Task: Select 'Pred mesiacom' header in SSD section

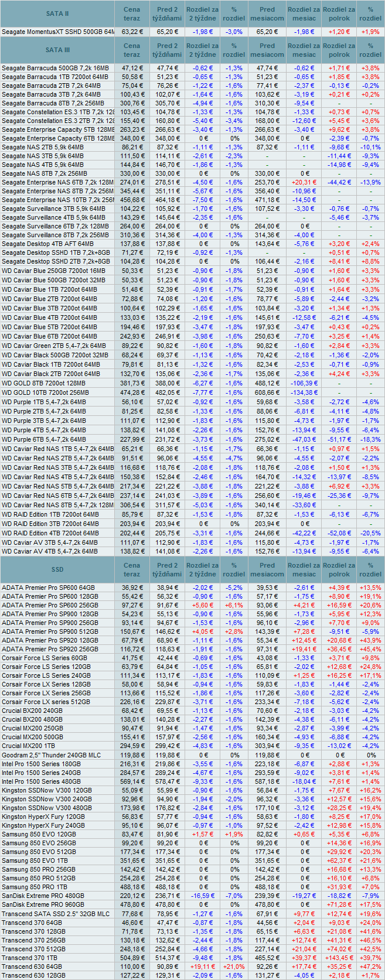Action: tap(267, 569)
